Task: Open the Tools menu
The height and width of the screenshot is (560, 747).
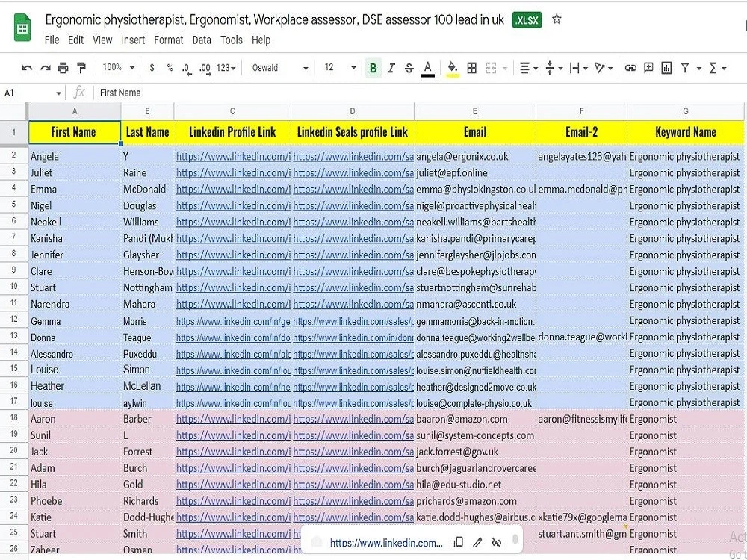Action: click(232, 40)
